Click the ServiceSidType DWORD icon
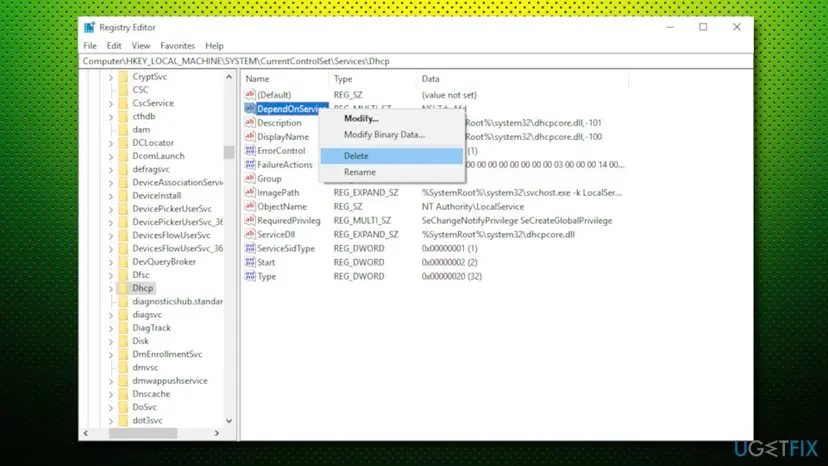Viewport: 828px width, 466px height. tap(250, 248)
